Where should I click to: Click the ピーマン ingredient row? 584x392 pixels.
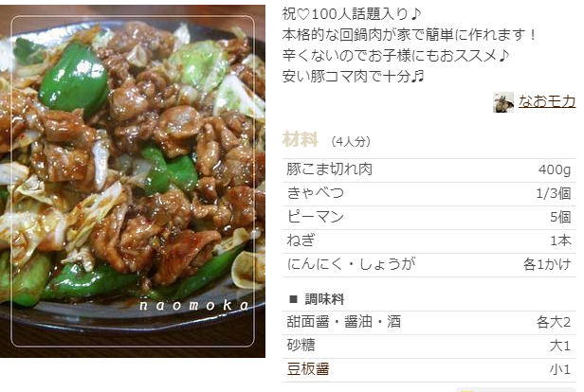(429, 218)
